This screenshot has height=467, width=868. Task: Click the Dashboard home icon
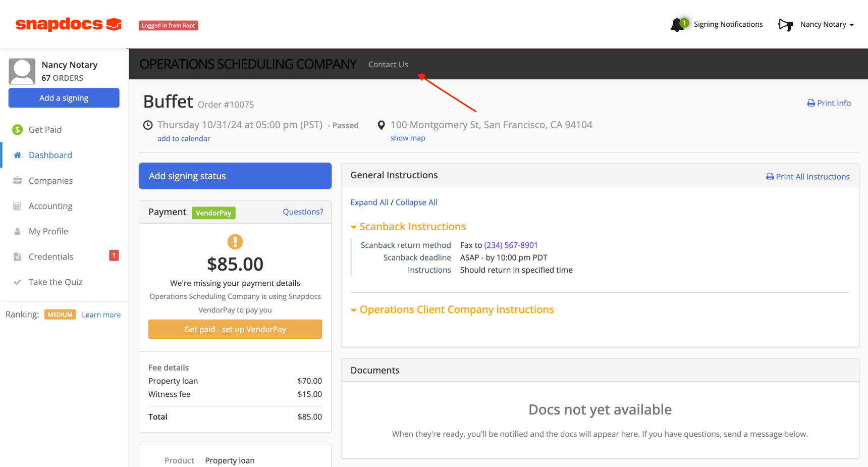click(18, 155)
